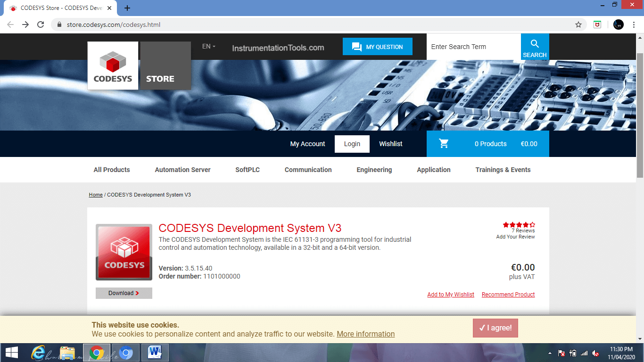This screenshot has width=644, height=362.
Task: Click the browser profile avatar
Action: tap(619, 25)
